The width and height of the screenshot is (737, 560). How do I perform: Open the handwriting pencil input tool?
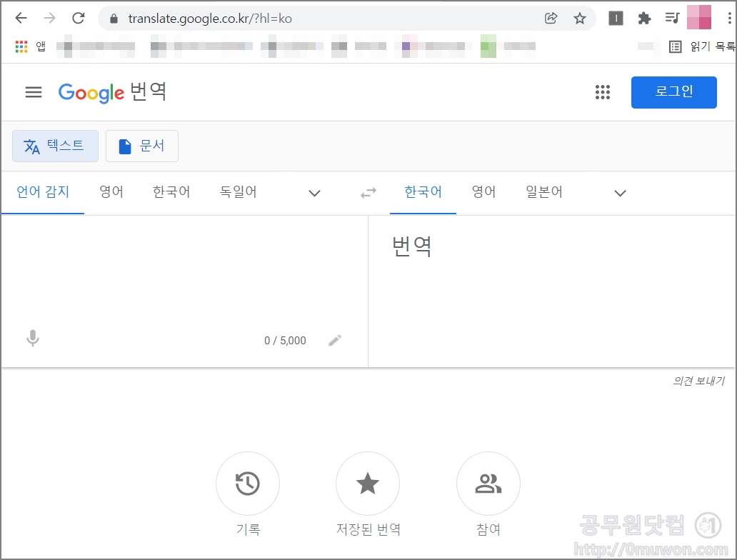335,340
